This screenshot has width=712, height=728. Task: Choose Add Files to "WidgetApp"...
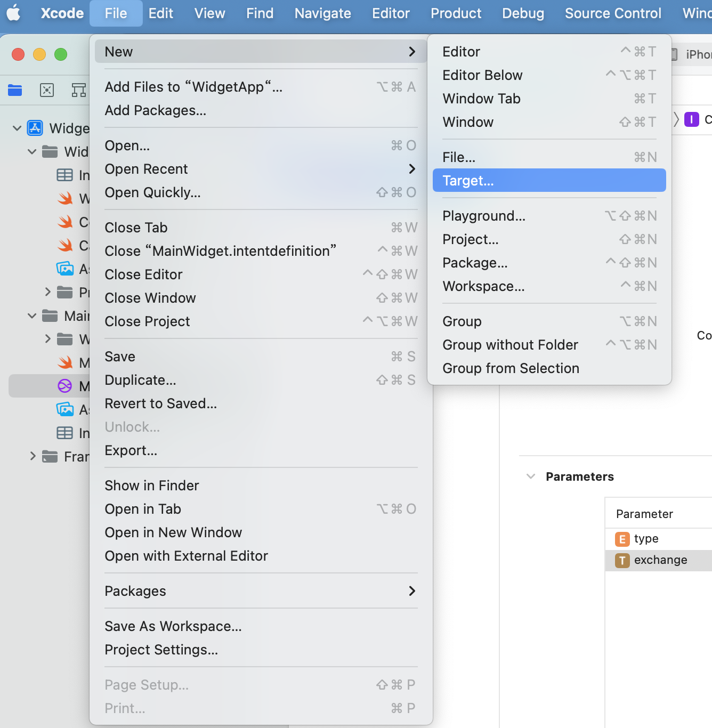261,86
